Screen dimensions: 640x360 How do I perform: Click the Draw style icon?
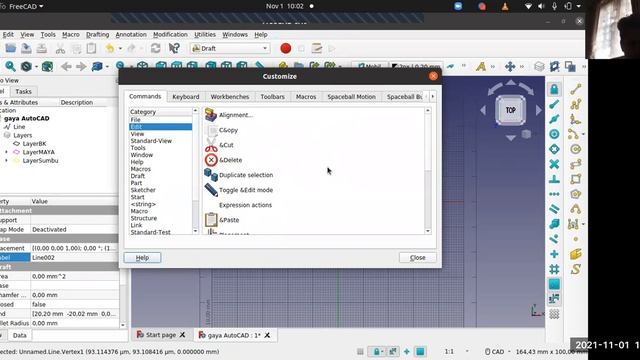click(x=26, y=66)
